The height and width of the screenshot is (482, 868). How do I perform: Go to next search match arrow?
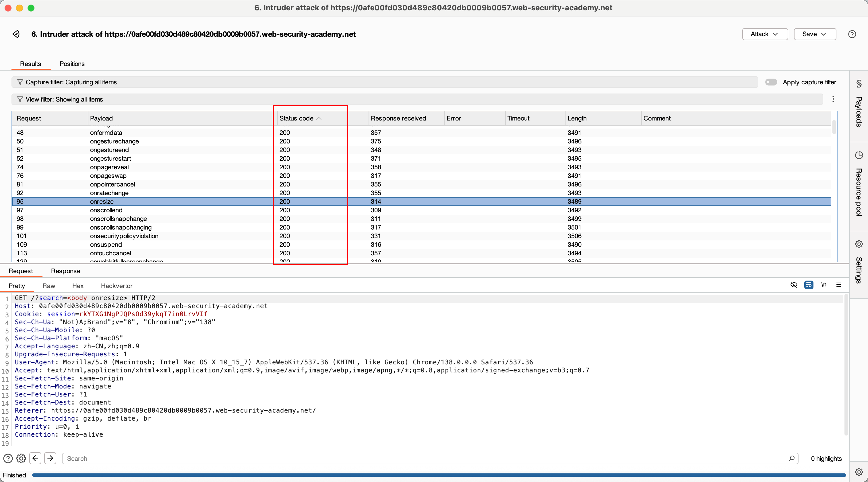tap(50, 458)
